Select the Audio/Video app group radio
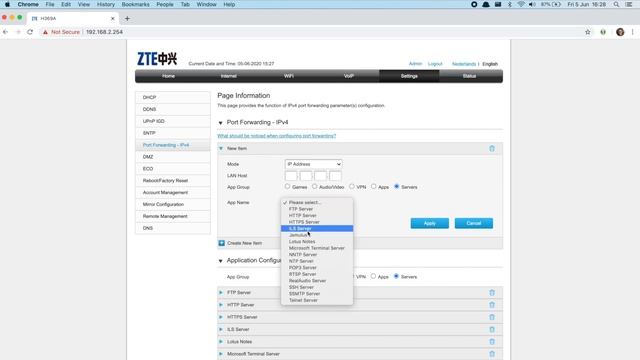Screen dimensions: 640x360 314,187
